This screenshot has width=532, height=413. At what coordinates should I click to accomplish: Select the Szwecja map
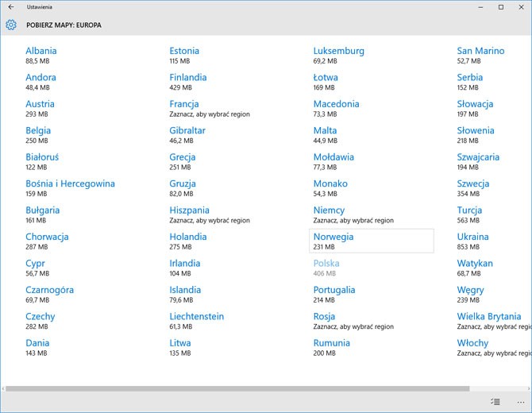[473, 188]
